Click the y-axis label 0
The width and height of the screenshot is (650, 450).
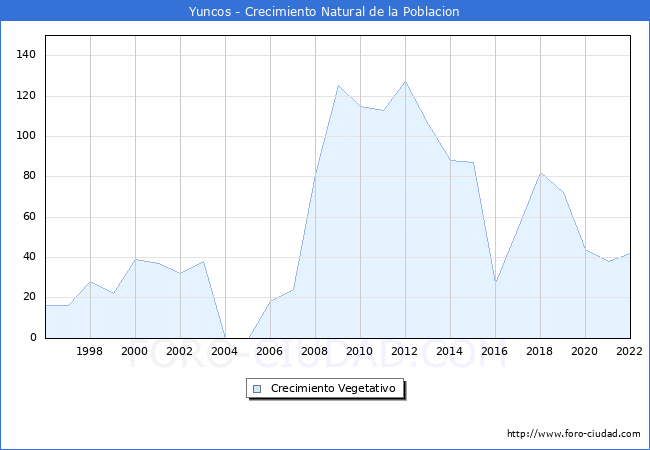tap(33, 337)
